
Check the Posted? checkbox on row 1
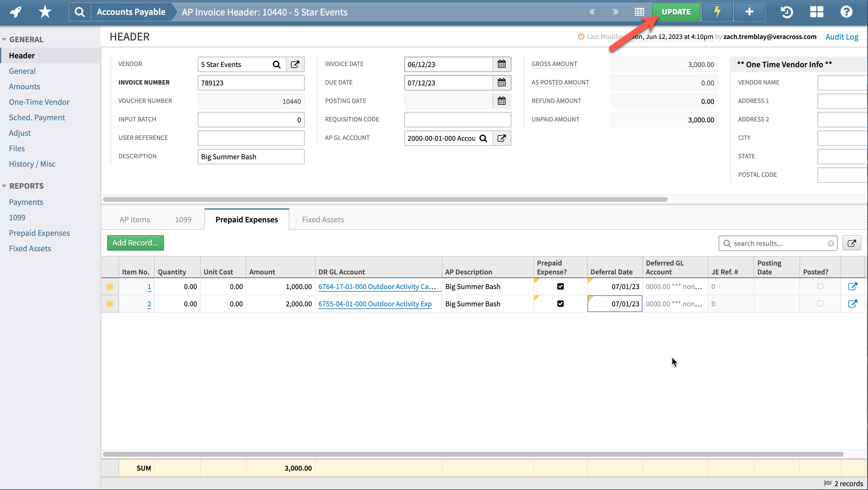click(820, 286)
